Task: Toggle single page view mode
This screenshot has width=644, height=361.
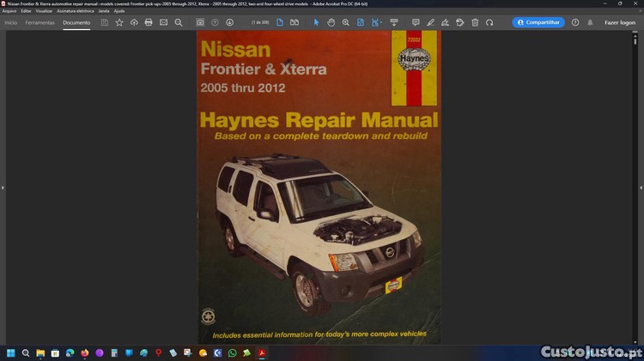Action: [x=281, y=22]
